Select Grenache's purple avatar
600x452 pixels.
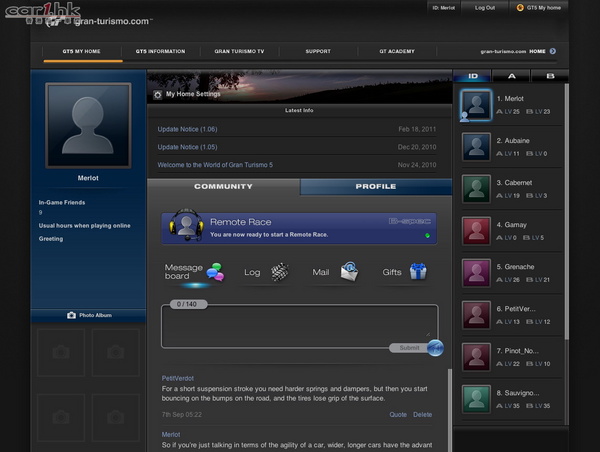point(476,273)
